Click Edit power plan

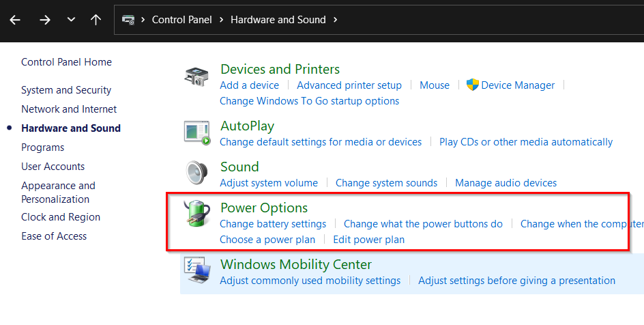pyautogui.click(x=369, y=240)
